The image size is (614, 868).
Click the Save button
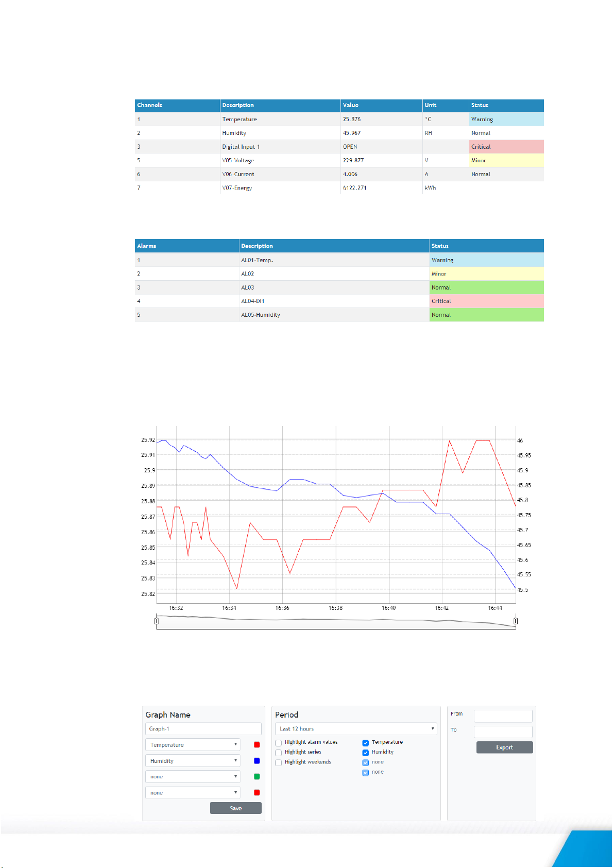coord(236,808)
